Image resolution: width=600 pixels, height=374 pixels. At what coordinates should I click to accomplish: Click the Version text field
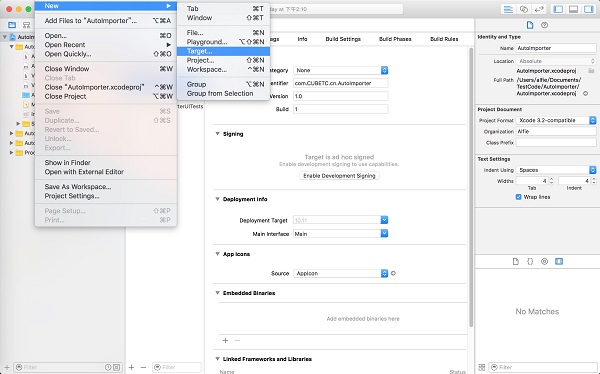click(x=341, y=96)
